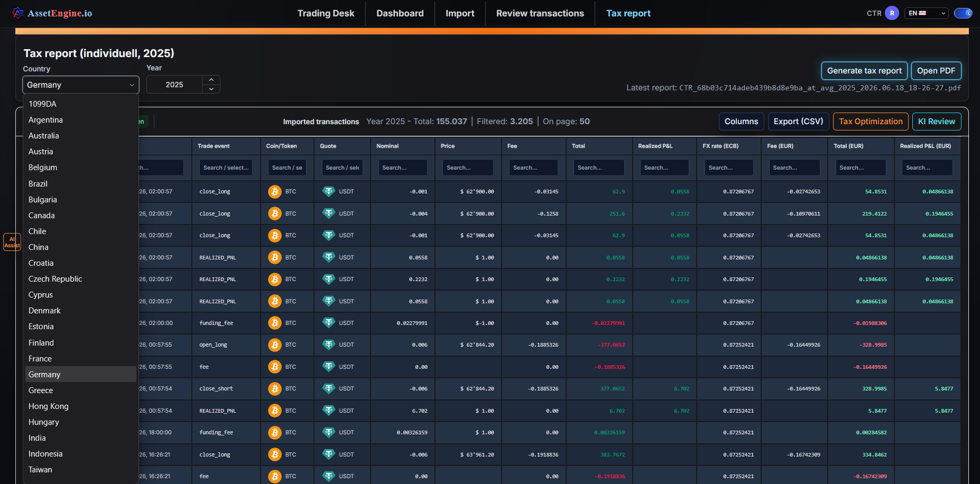This screenshot has height=484, width=980.
Task: Open the Trade event Search / select filter
Action: coord(226,167)
